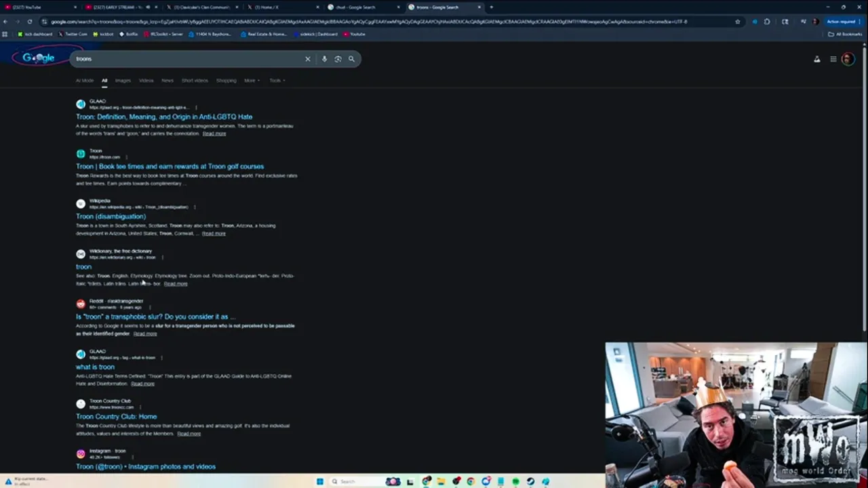Screen dimensions: 868x488
Task: Open Google Lens image search icon
Action: (338, 59)
